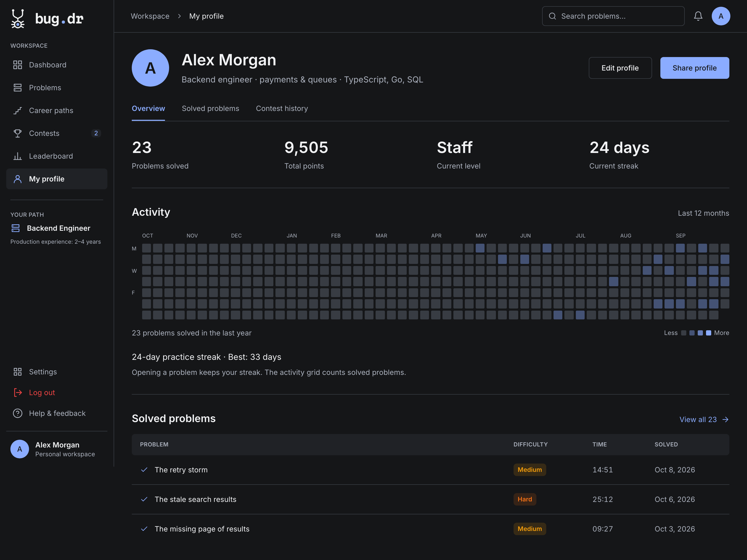
Task: Click the time value 25:12
Action: coord(603,499)
